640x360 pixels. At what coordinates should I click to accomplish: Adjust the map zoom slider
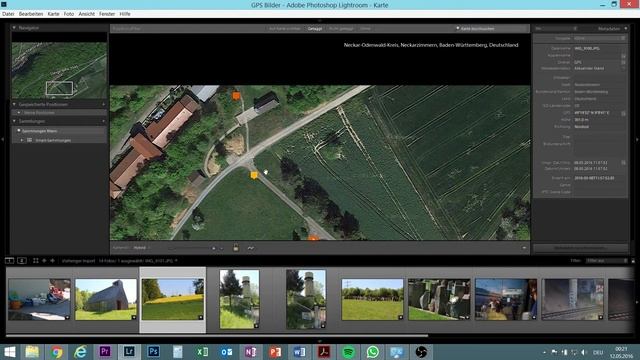(x=190, y=248)
